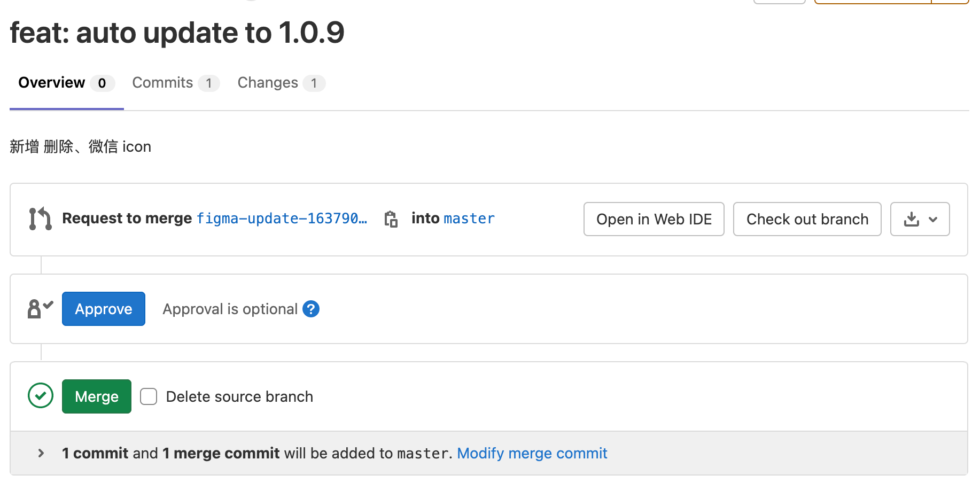Image resolution: width=980 pixels, height=483 pixels.
Task: Switch to the Overview tab
Action: [52, 83]
